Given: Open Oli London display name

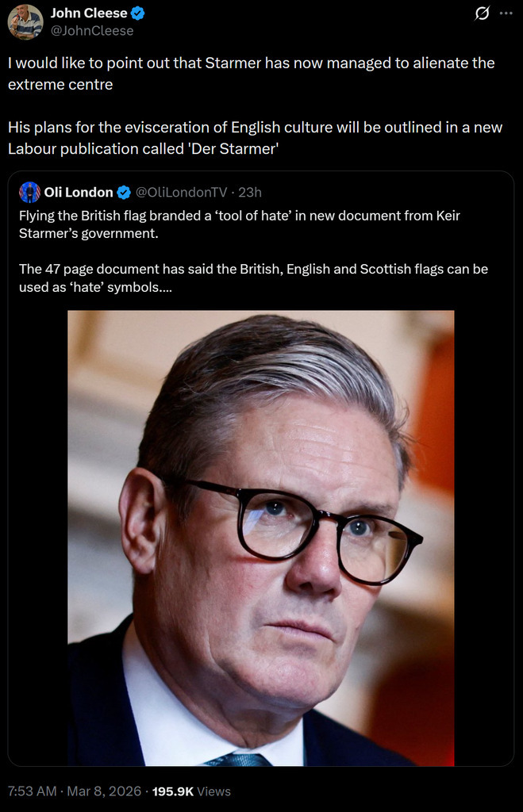Looking at the screenshot, I should coord(79,193).
